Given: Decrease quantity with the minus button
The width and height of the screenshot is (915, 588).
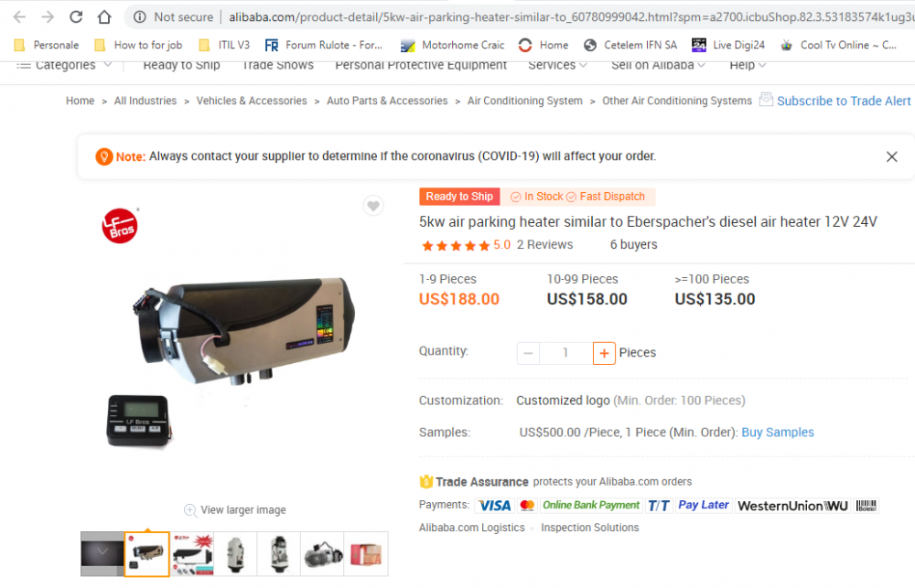Looking at the screenshot, I should [528, 353].
